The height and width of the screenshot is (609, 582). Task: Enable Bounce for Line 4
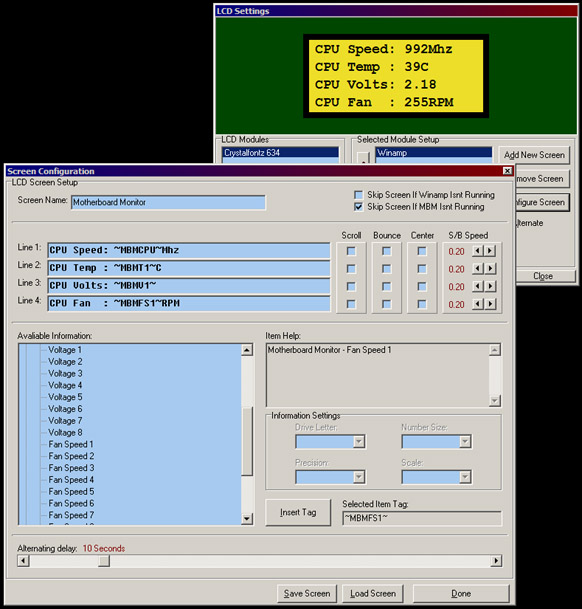coord(387,304)
